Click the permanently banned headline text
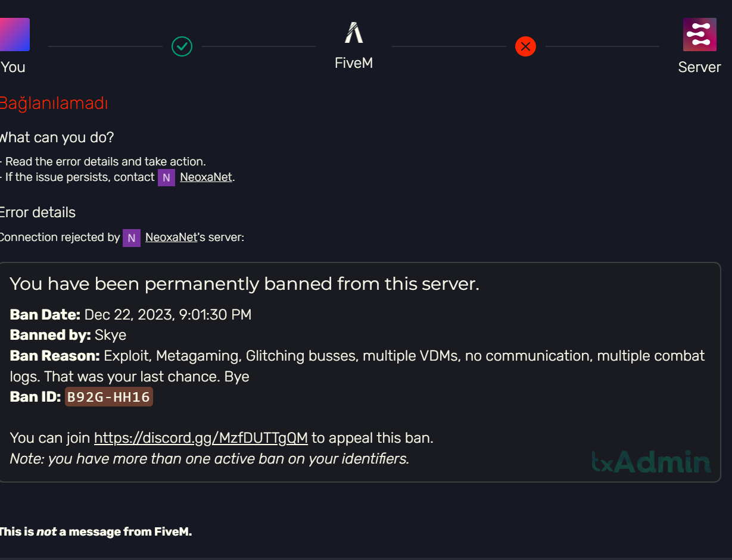Viewport: 732px width, 560px height. click(244, 284)
